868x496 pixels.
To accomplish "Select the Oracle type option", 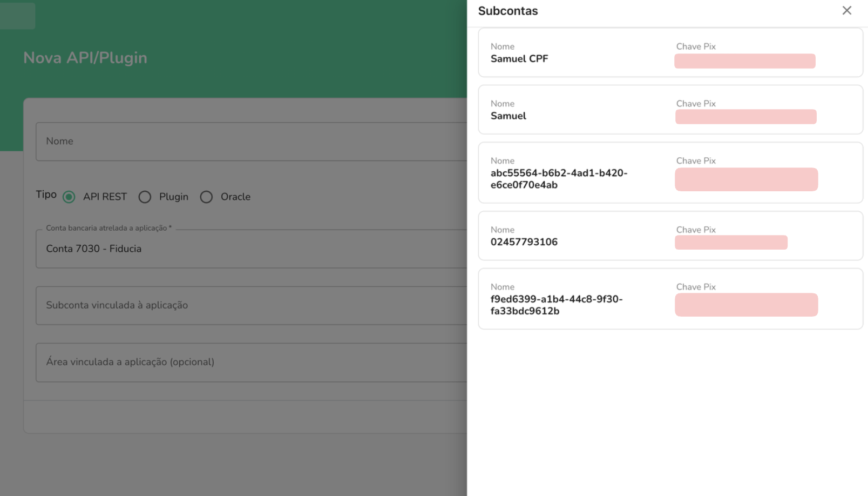I will point(206,197).
